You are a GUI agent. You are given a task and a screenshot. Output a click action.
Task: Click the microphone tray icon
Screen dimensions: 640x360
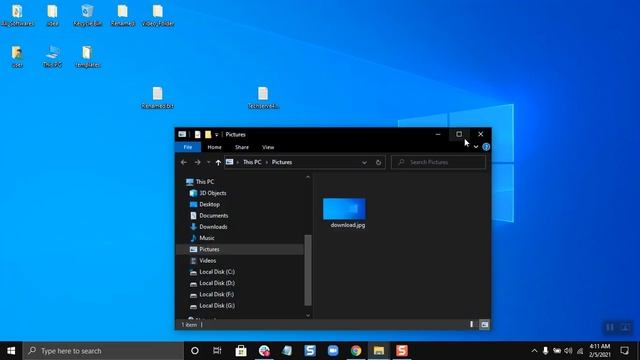(x=545, y=351)
